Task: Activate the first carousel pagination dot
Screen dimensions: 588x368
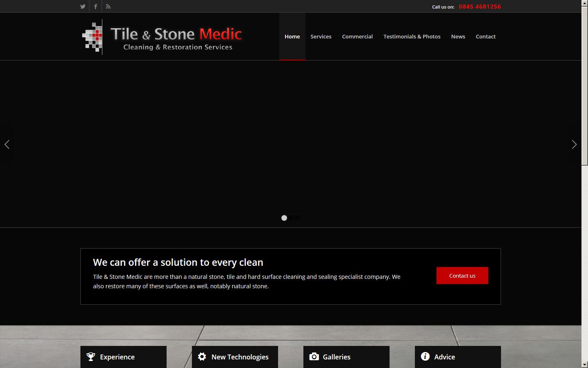Action: pos(284,218)
